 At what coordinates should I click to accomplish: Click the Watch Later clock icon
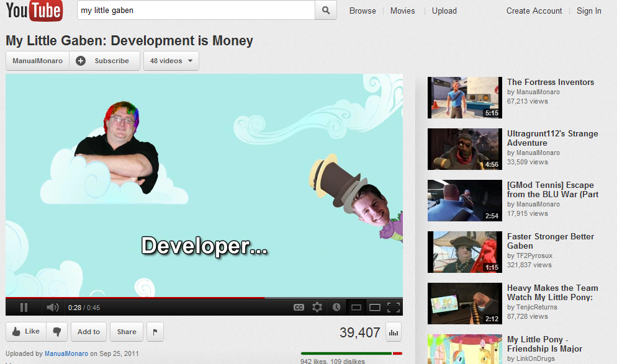point(336,308)
